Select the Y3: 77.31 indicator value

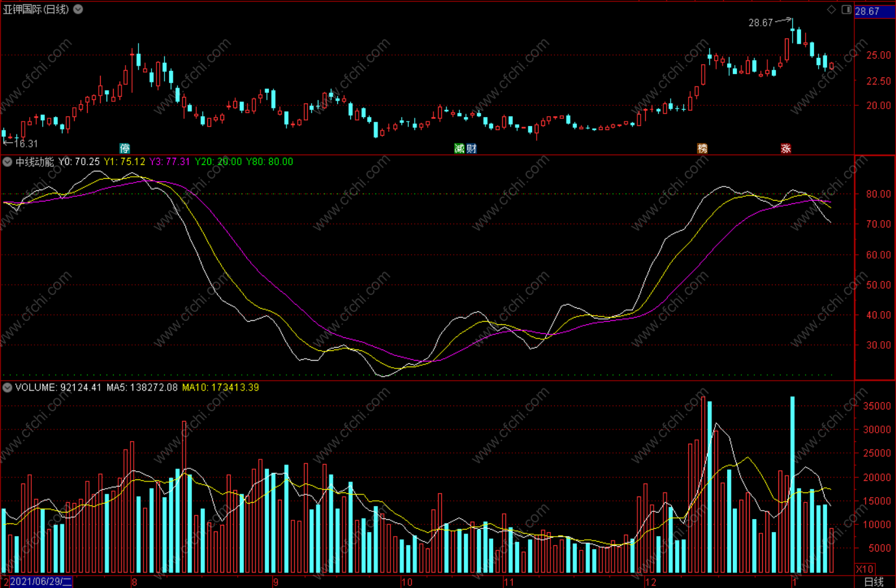pos(170,162)
